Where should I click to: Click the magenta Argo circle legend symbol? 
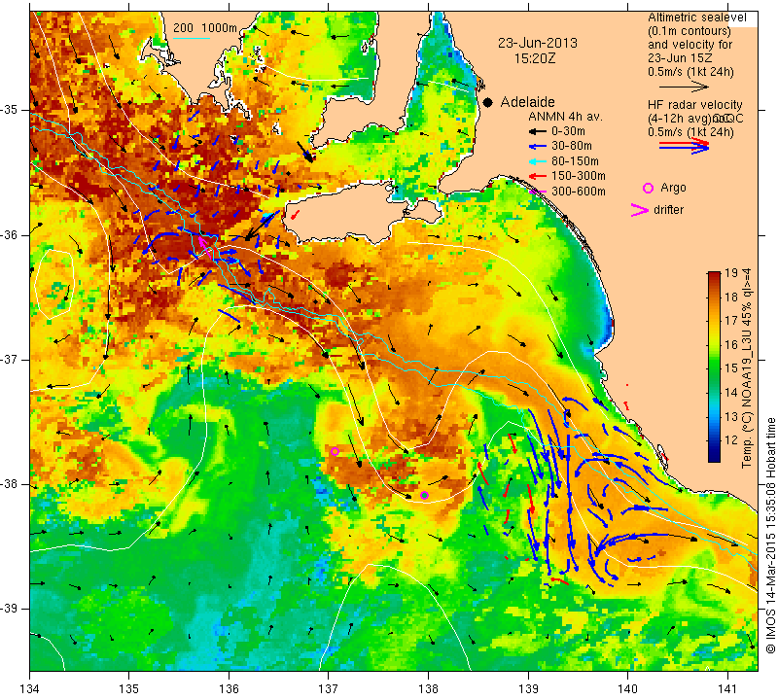coord(648,188)
